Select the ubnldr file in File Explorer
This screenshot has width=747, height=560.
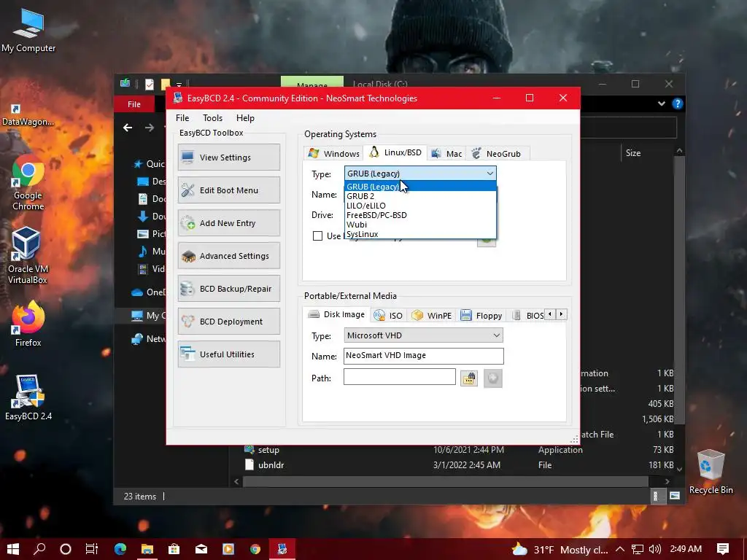270,464
